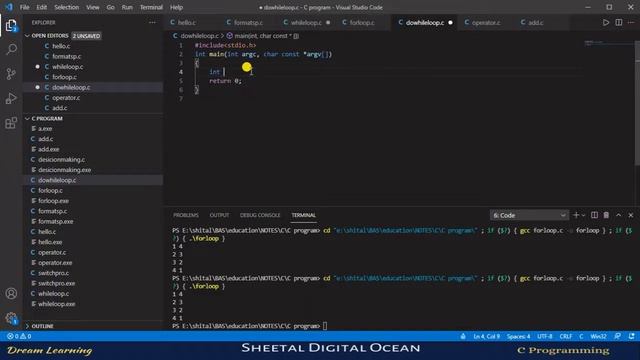640x360 pixels.
Task: Open the Explorer view in activity bar
Action: [x=11, y=26]
